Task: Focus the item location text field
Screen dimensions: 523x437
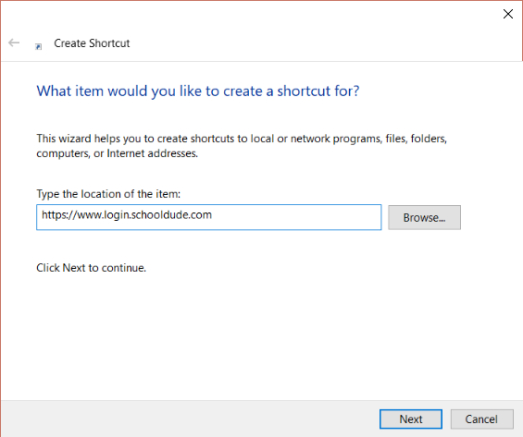Action: (209, 217)
